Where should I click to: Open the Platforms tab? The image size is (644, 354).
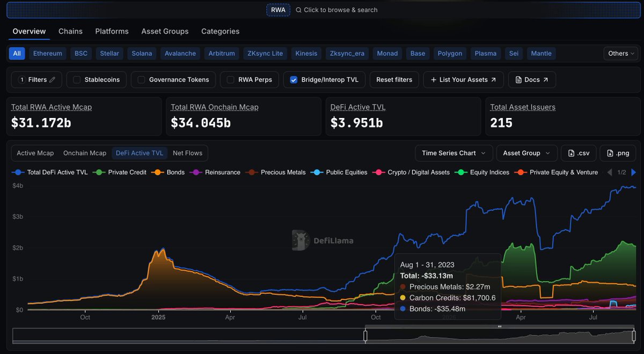point(112,31)
